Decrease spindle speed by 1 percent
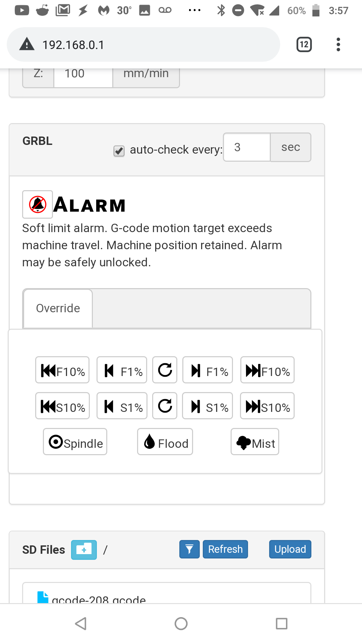The image size is (362, 644). click(121, 406)
